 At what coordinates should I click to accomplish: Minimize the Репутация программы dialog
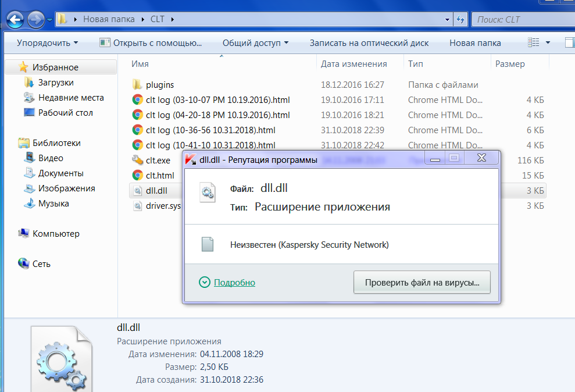coord(435,158)
